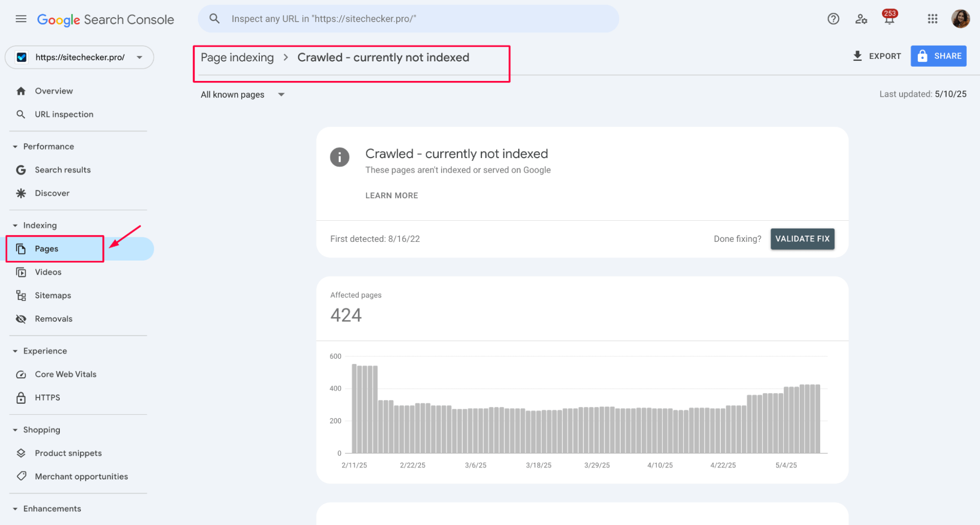980x525 pixels.
Task: Click the Sitemaps tree icon
Action: 21,295
